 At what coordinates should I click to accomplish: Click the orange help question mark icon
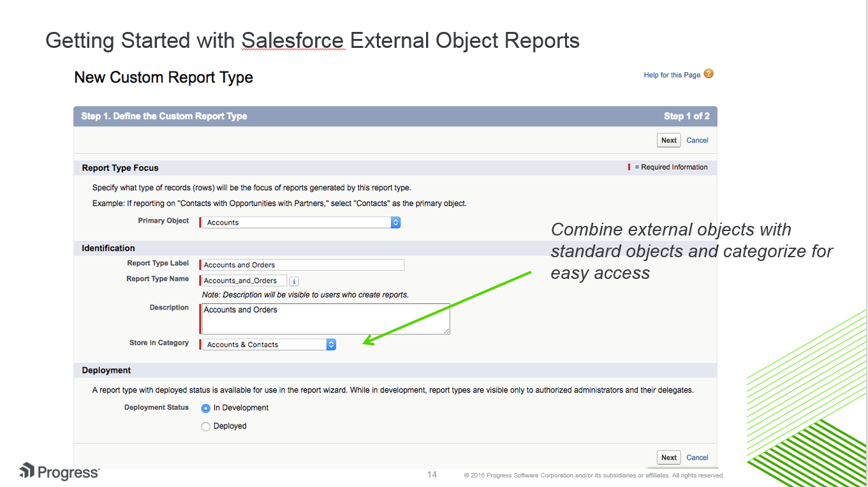[x=709, y=74]
